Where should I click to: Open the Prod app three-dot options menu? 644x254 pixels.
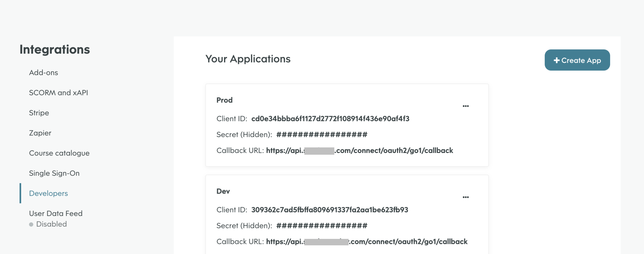(x=466, y=106)
